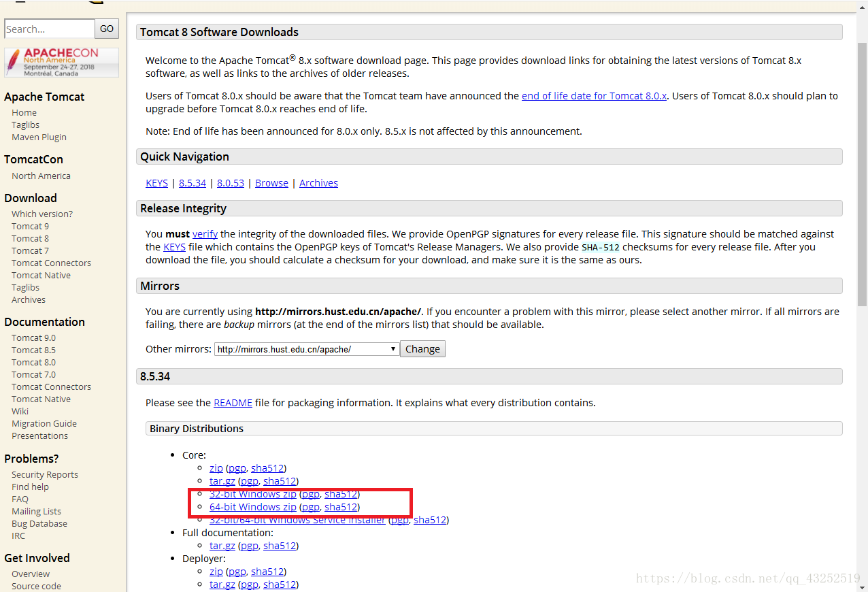
Task: Download 32-bit Windows zip
Action: pyautogui.click(x=253, y=494)
